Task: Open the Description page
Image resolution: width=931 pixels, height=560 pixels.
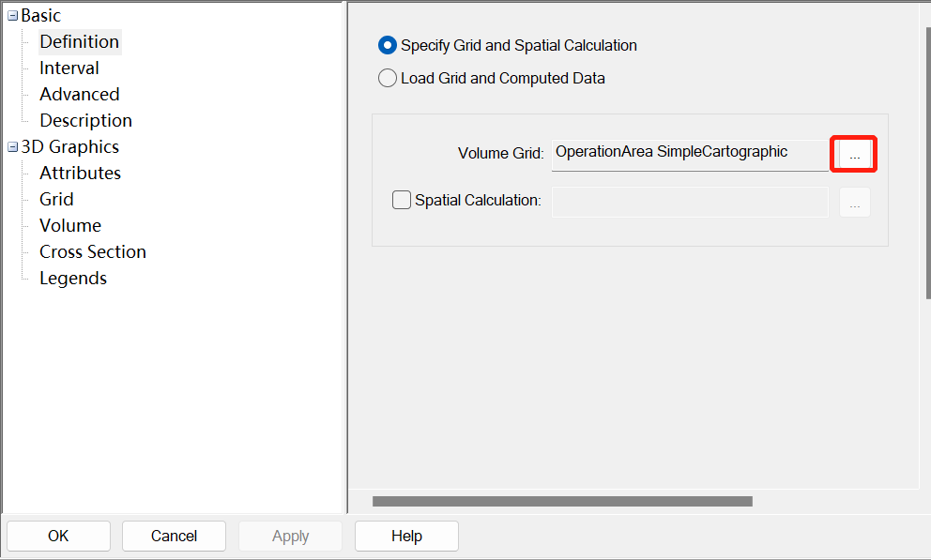Action: tap(85, 121)
